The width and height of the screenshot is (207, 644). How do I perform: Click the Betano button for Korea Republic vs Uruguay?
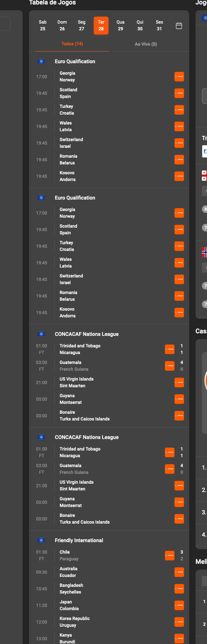point(179,622)
